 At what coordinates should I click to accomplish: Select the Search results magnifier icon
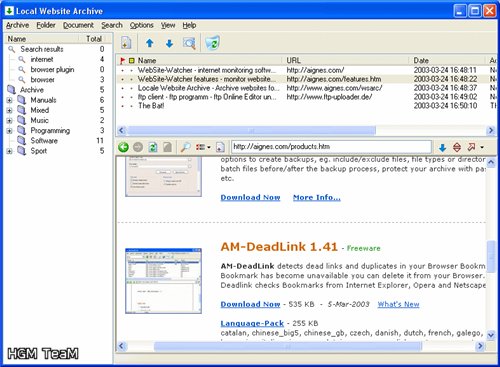[12, 49]
